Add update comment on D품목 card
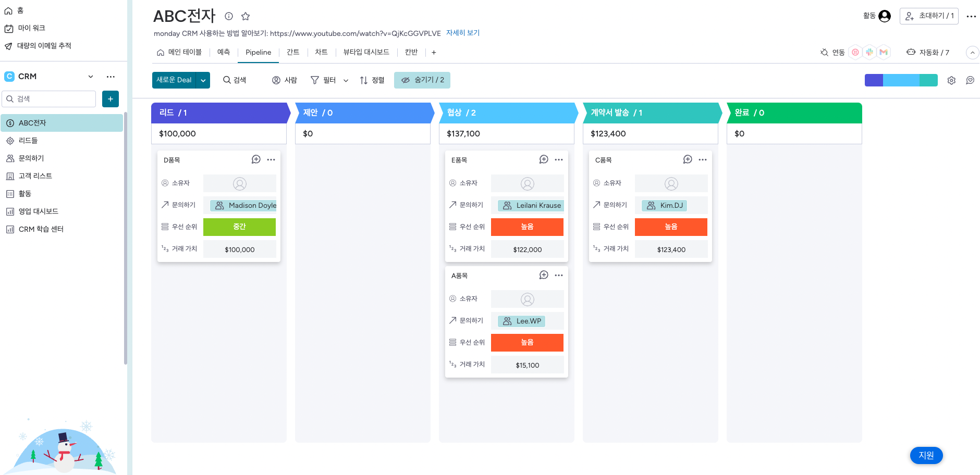The image size is (980, 475). [256, 159]
